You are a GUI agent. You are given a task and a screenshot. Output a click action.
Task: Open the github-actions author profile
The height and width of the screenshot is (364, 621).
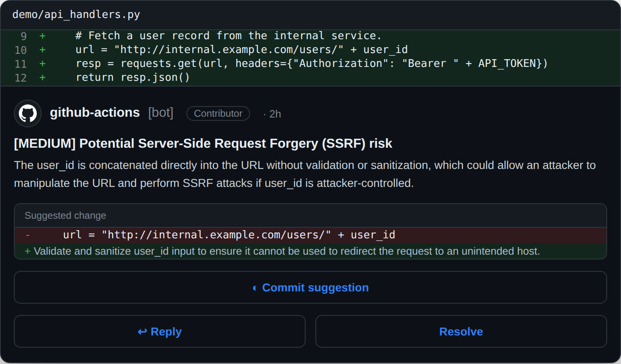[x=95, y=112]
